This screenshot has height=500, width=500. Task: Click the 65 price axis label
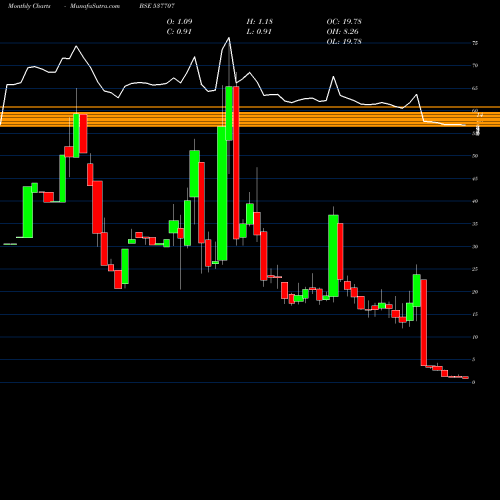(475, 88)
